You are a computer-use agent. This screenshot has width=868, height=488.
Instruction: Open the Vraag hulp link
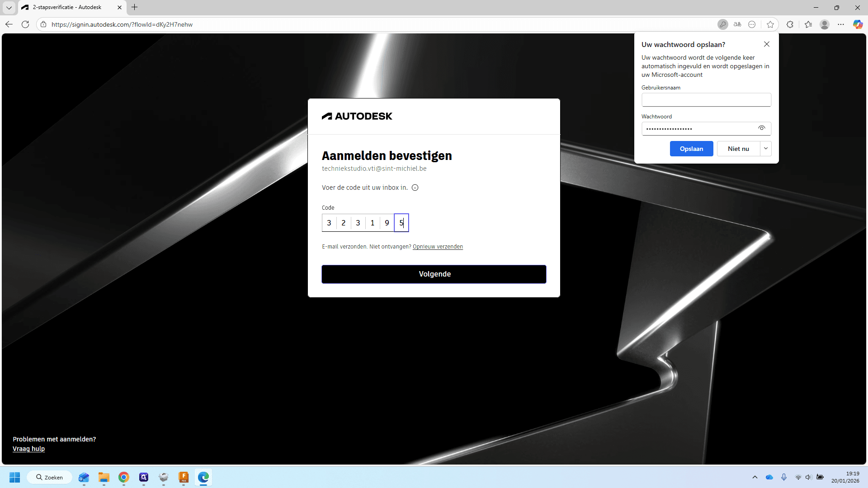coord(28,449)
